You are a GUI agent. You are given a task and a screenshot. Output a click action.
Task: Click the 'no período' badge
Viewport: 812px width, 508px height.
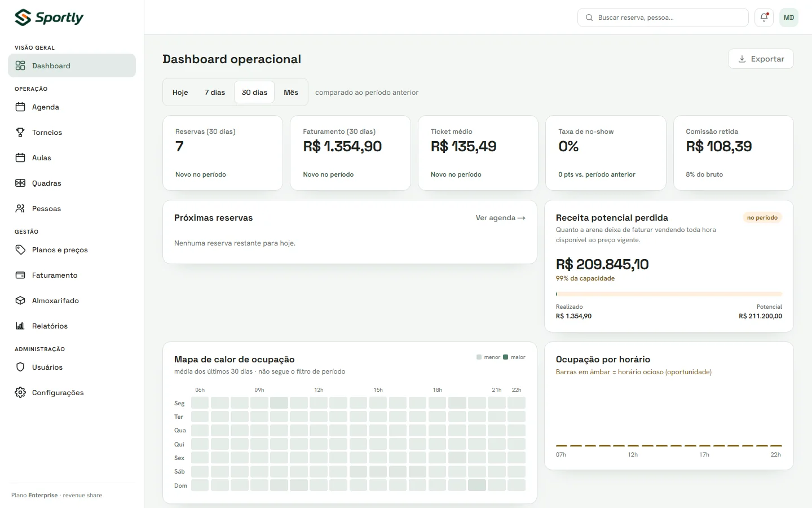(762, 218)
